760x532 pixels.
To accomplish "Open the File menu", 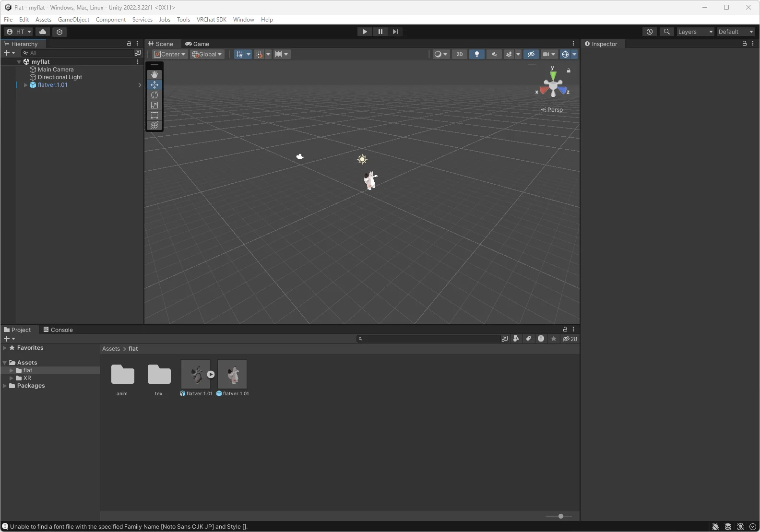I will point(8,20).
